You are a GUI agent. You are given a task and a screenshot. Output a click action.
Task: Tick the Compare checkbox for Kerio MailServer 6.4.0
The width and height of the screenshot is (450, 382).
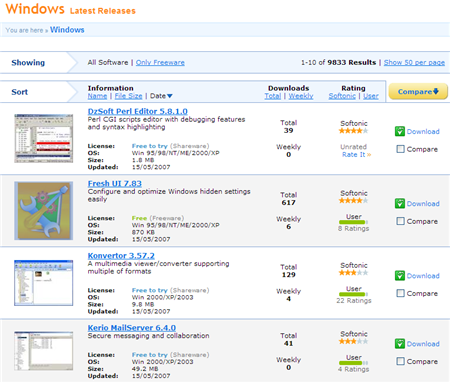(400, 361)
